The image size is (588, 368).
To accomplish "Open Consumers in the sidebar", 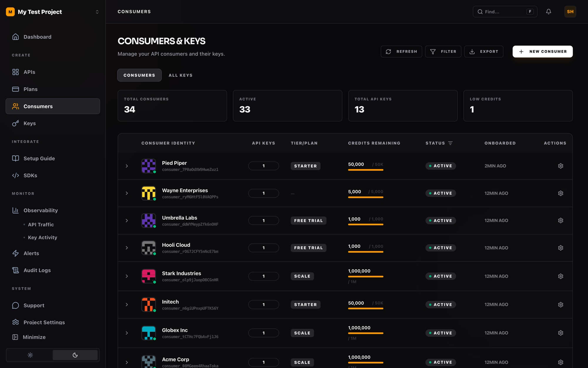I will pos(53,106).
